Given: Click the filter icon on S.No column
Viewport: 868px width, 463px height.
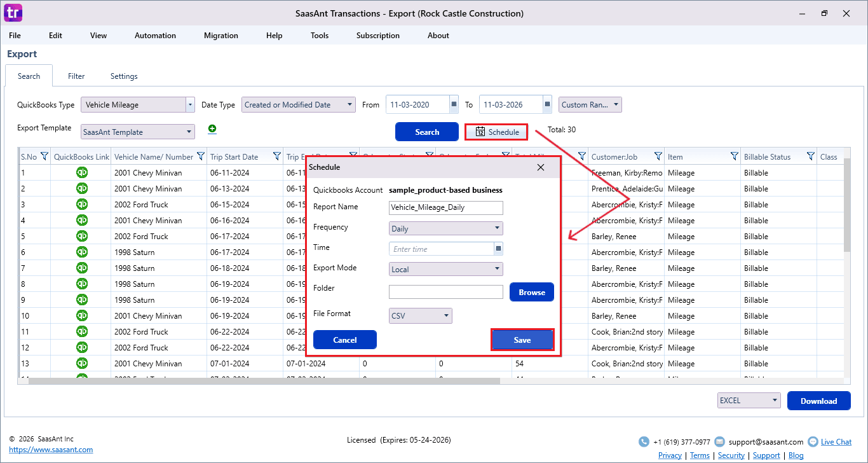Looking at the screenshot, I should [x=44, y=156].
